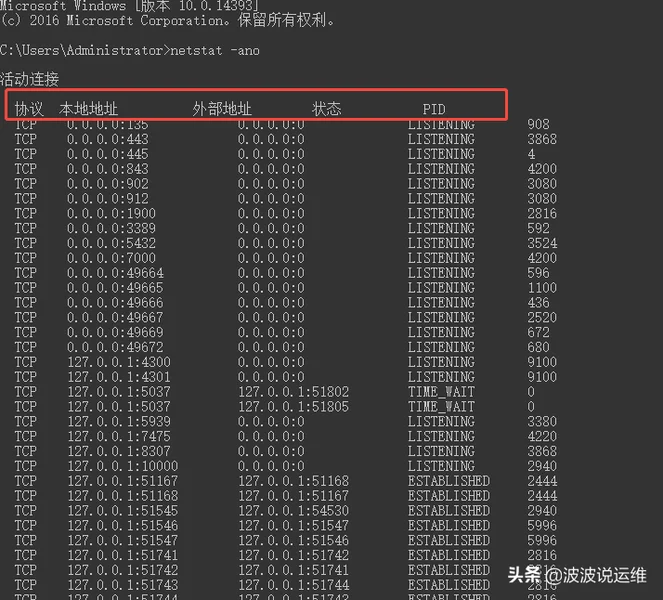Image resolution: width=663 pixels, height=600 pixels.
Task: Click local address "127.0.0.1:4300"
Action: pyautogui.click(x=119, y=362)
